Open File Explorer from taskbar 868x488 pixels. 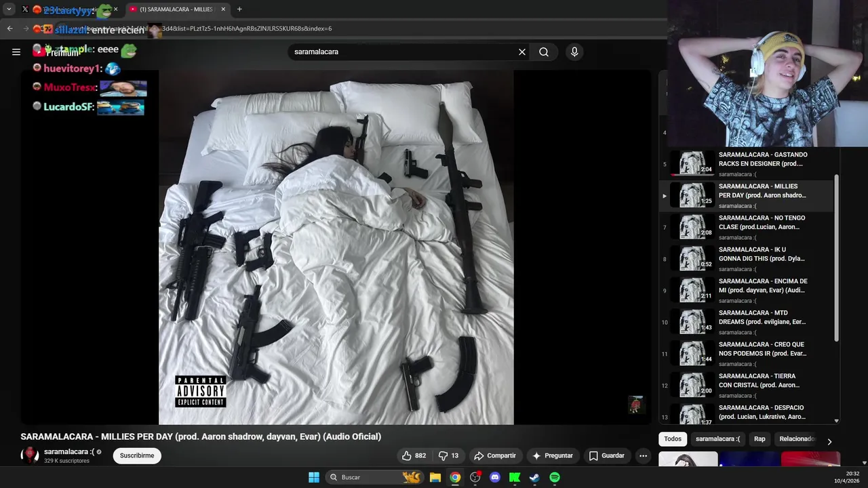tap(435, 477)
